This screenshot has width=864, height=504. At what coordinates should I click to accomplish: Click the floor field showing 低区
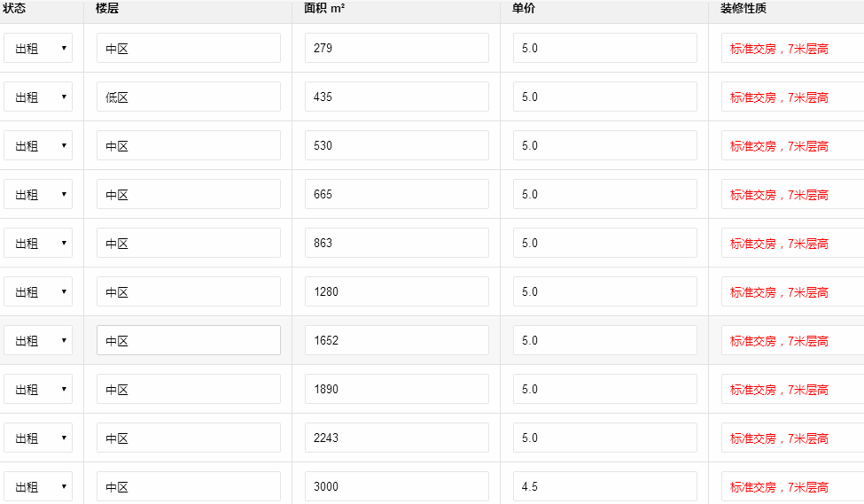click(x=188, y=97)
